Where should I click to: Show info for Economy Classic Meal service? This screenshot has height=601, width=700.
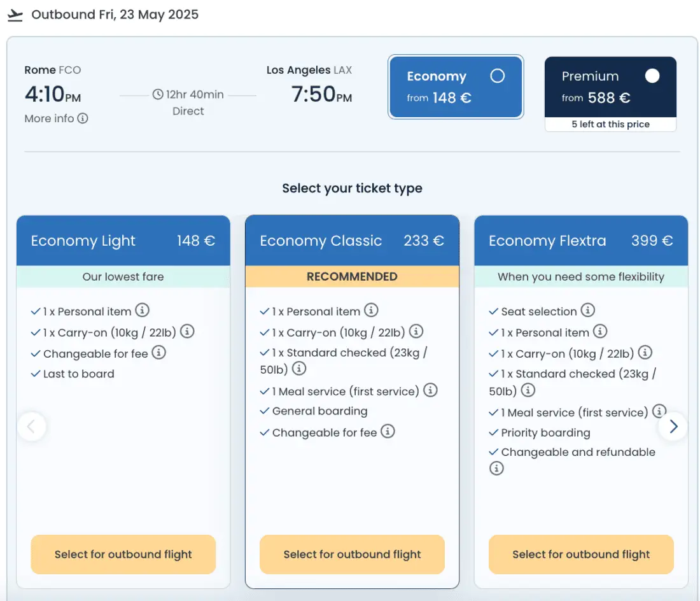tap(431, 390)
